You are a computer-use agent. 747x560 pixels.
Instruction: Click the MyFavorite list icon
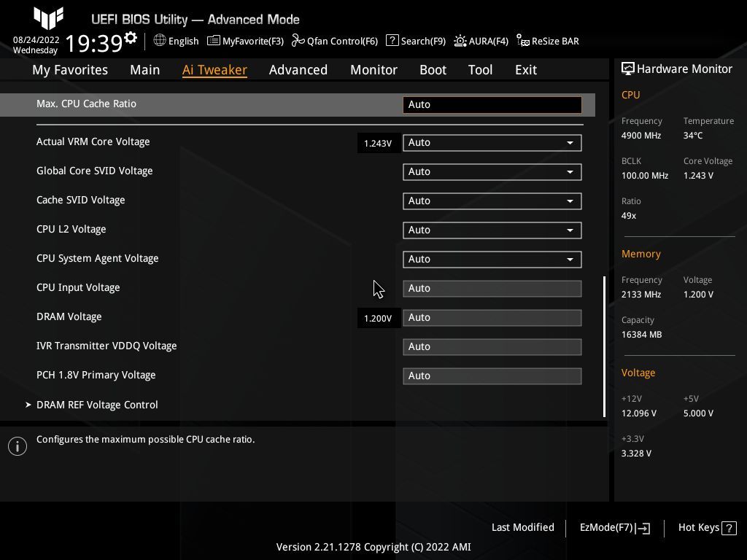tap(214, 41)
